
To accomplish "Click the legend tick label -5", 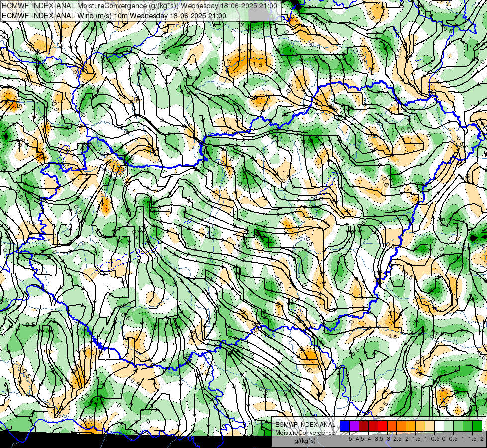I will pos(349,439).
